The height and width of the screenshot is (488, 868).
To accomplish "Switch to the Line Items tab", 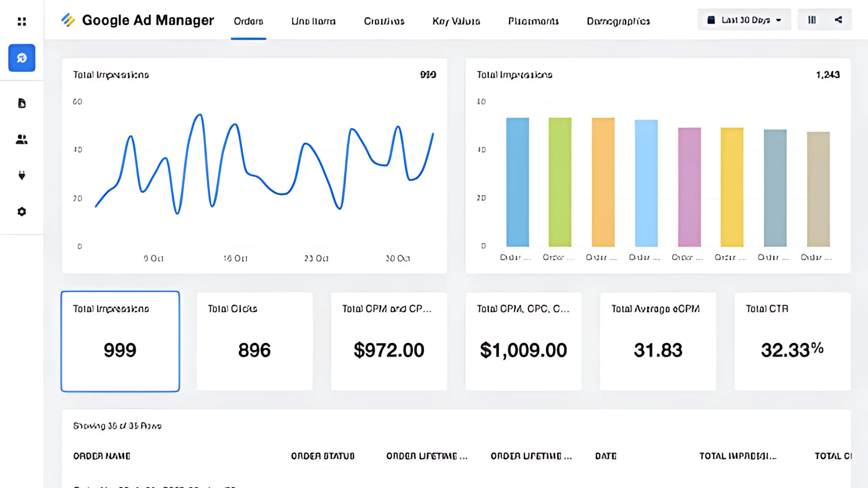I will [x=313, y=21].
